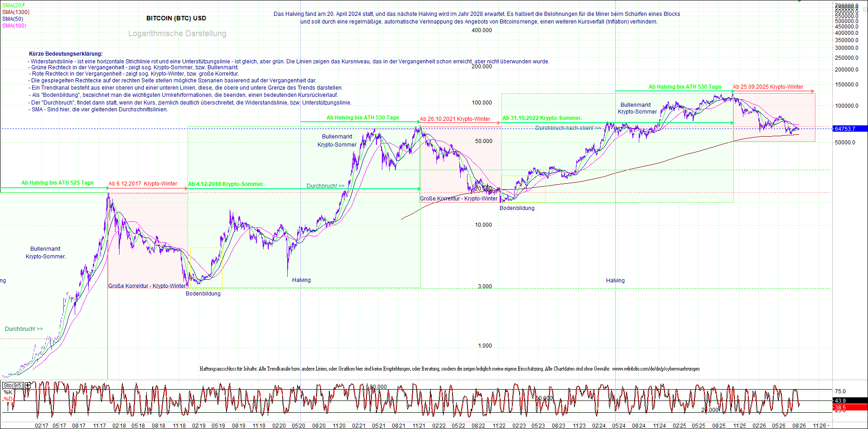Click the current price tag 64753.7
The image size is (868, 429).
pos(849,129)
